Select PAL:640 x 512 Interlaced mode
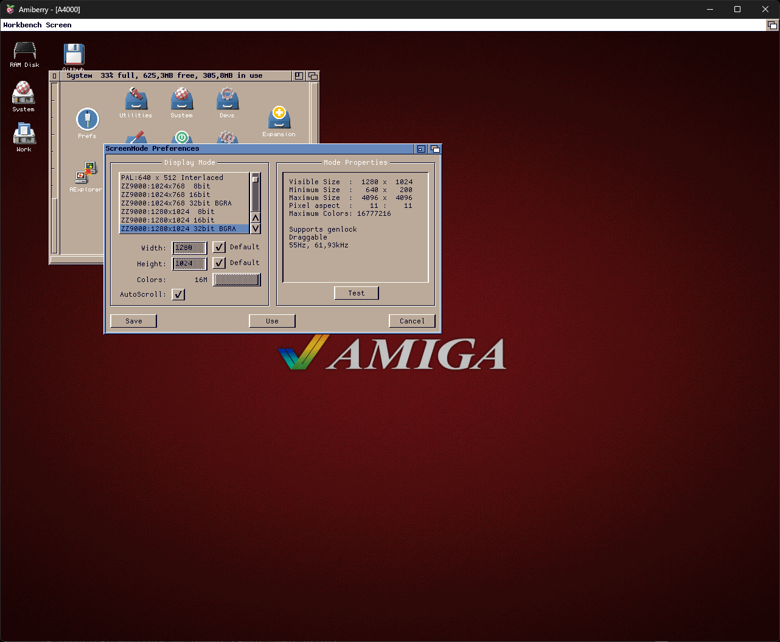Screen dimensions: 780x642 pos(184,178)
